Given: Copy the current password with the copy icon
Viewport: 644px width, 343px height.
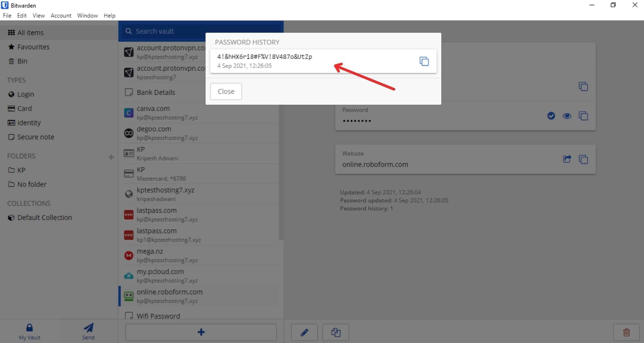Looking at the screenshot, I should point(583,116).
